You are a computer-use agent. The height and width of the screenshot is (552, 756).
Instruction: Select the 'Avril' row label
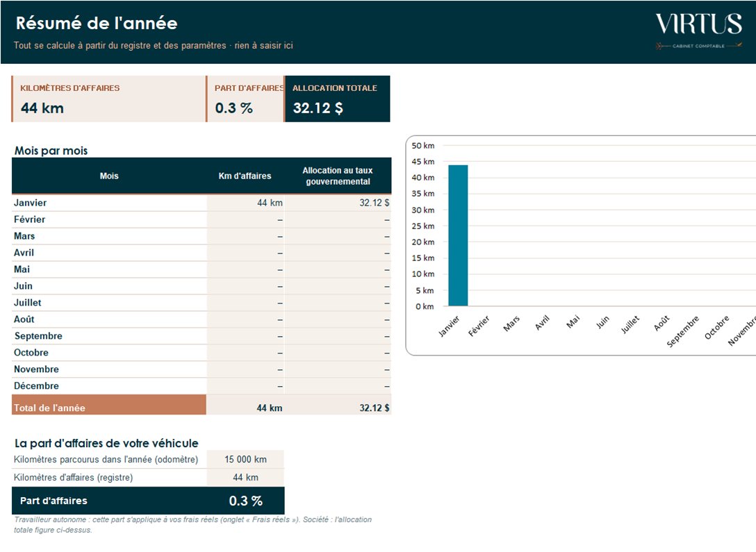pos(24,253)
